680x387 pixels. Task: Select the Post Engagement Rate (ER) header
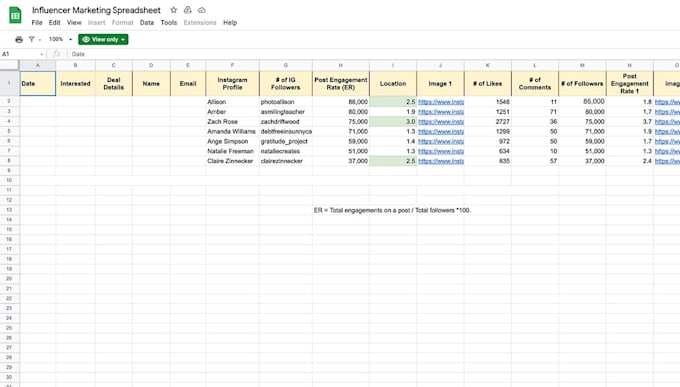[341, 84]
